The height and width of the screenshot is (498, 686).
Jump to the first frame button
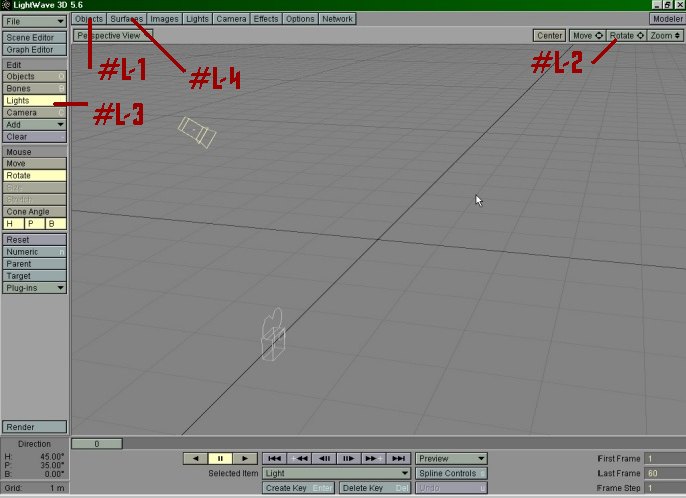point(274,459)
